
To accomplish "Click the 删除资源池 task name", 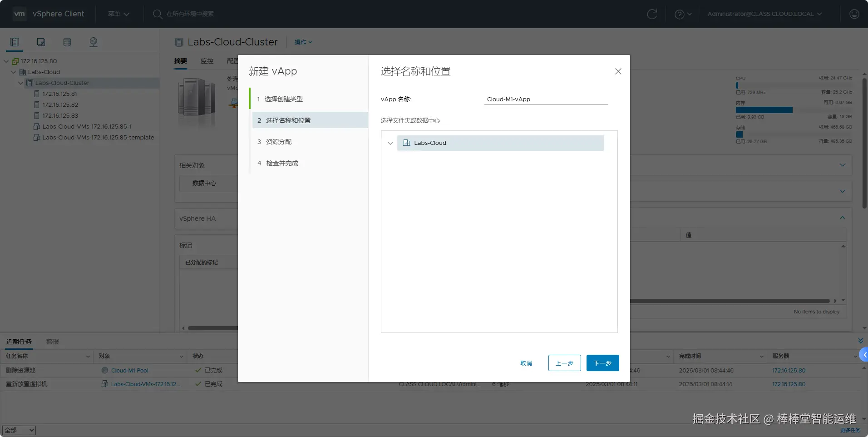I will click(x=20, y=371).
